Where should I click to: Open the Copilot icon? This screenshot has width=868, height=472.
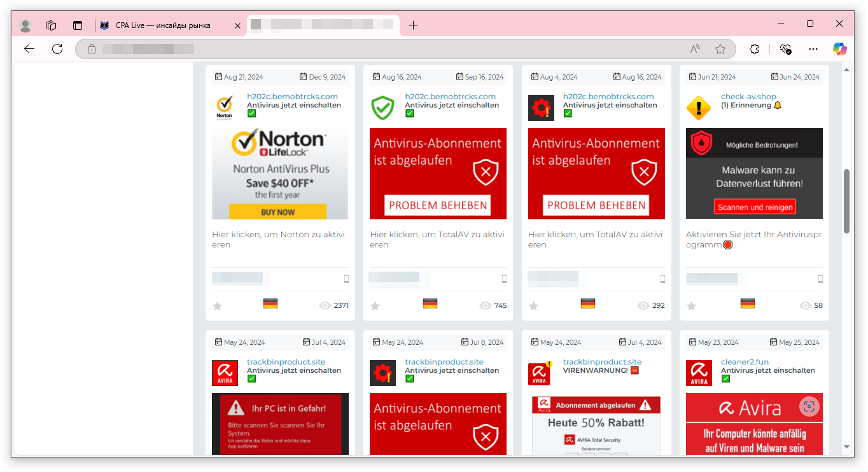tap(840, 49)
